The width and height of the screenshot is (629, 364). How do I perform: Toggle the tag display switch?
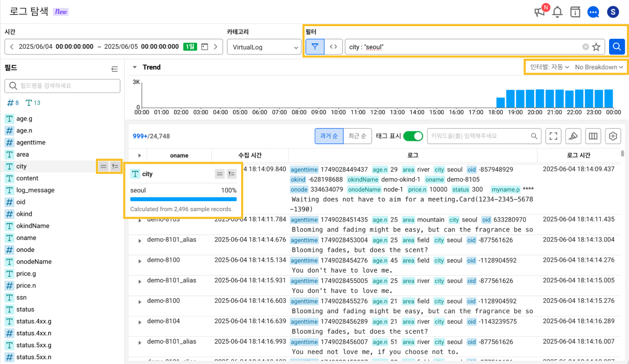413,136
